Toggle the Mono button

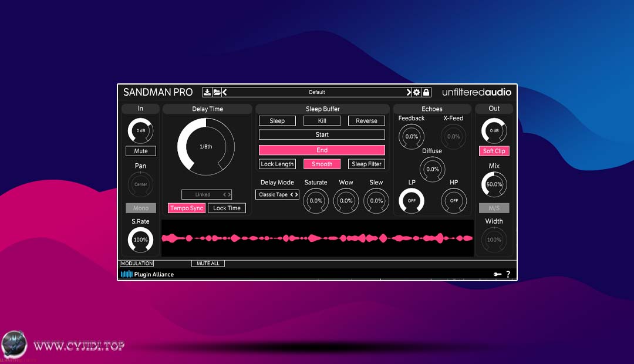point(141,208)
